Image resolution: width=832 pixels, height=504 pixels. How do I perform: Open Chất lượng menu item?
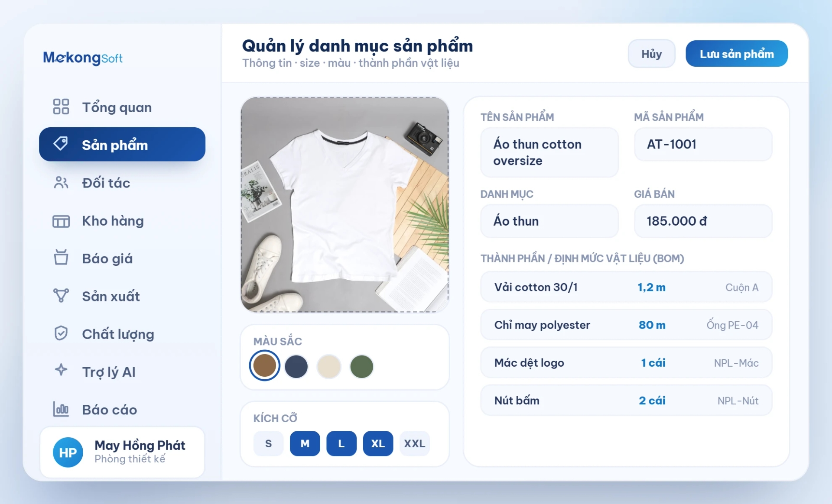[x=122, y=334]
